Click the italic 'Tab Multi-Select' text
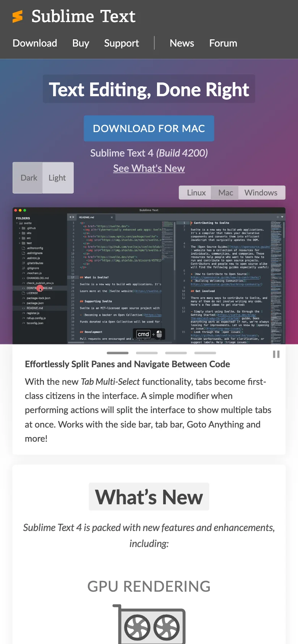 pyautogui.click(x=110, y=382)
